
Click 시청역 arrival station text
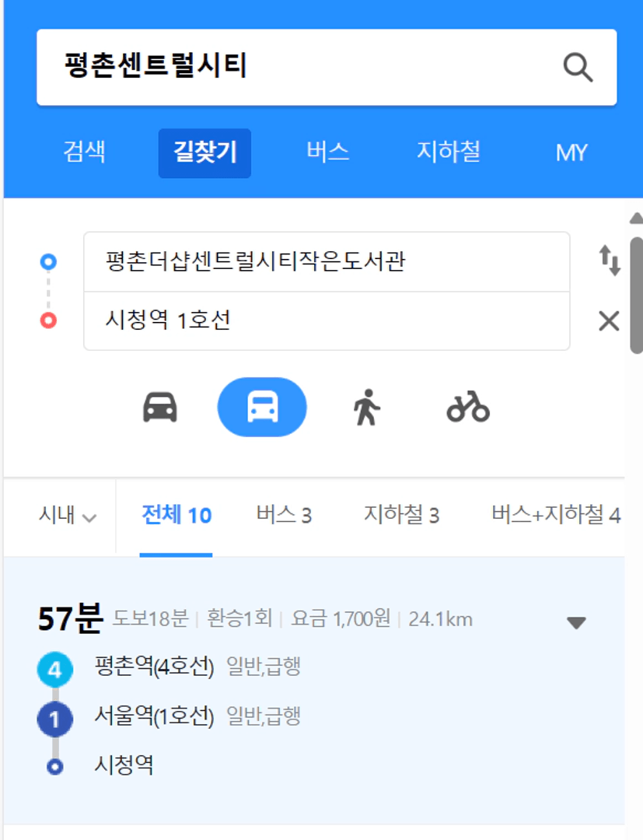tap(124, 765)
